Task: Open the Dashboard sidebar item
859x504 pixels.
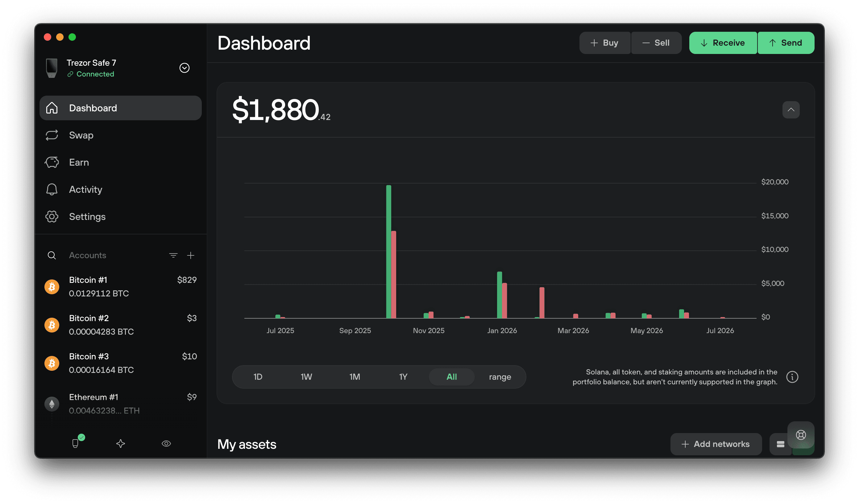Action: point(120,108)
